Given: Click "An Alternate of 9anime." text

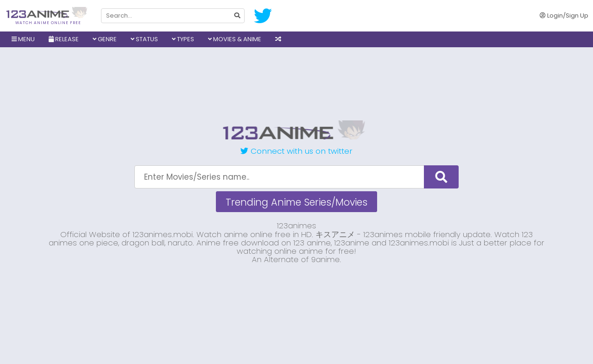Looking at the screenshot, I should [x=296, y=259].
